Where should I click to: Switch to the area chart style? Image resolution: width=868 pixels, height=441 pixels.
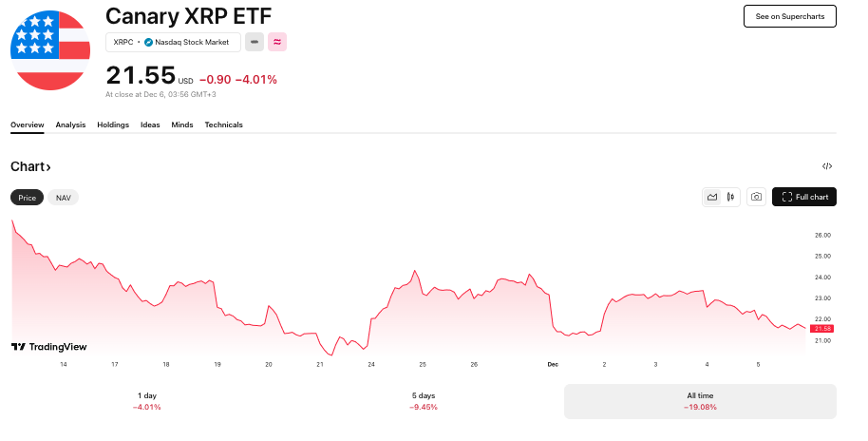pyautogui.click(x=712, y=197)
